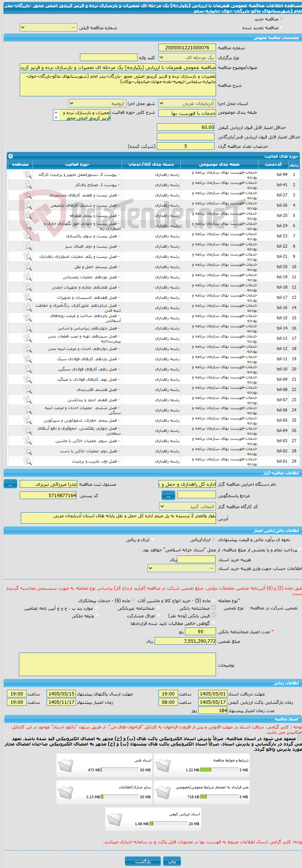Open the view icon for row tol-01

(x=27, y=461)
